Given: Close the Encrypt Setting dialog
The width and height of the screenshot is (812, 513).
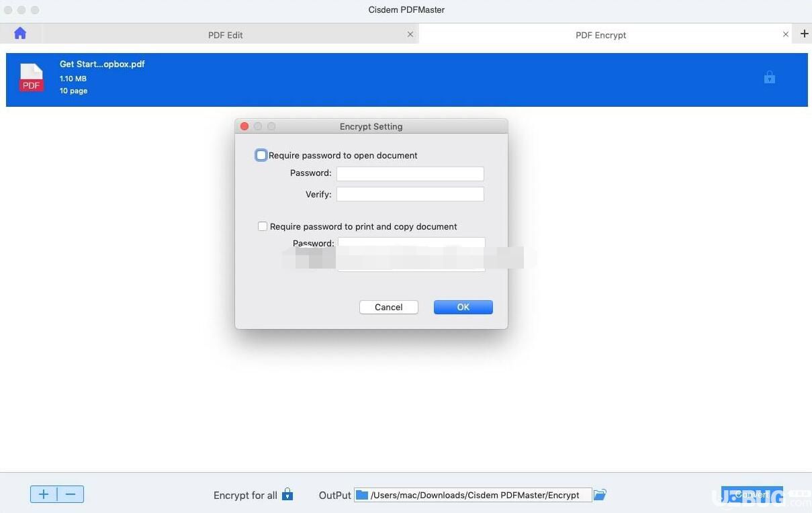Looking at the screenshot, I should tap(244, 126).
